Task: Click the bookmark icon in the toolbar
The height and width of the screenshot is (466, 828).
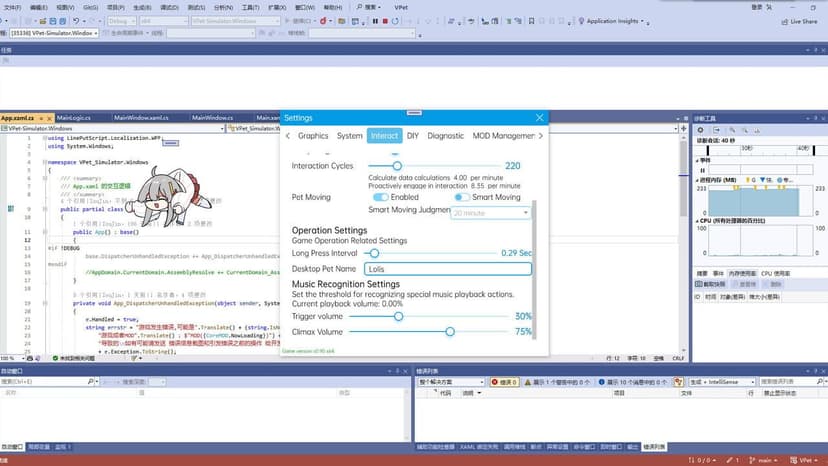Action: tap(532, 21)
